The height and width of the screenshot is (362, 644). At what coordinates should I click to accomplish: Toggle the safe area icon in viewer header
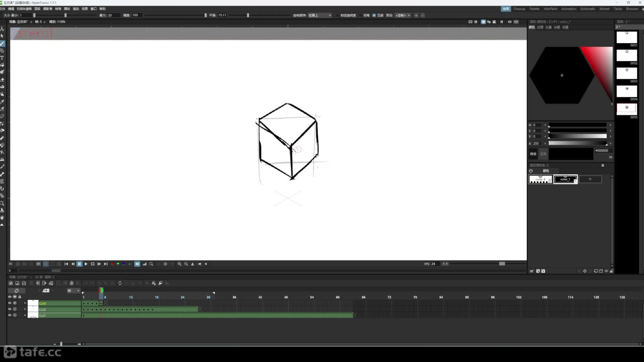tap(470, 22)
